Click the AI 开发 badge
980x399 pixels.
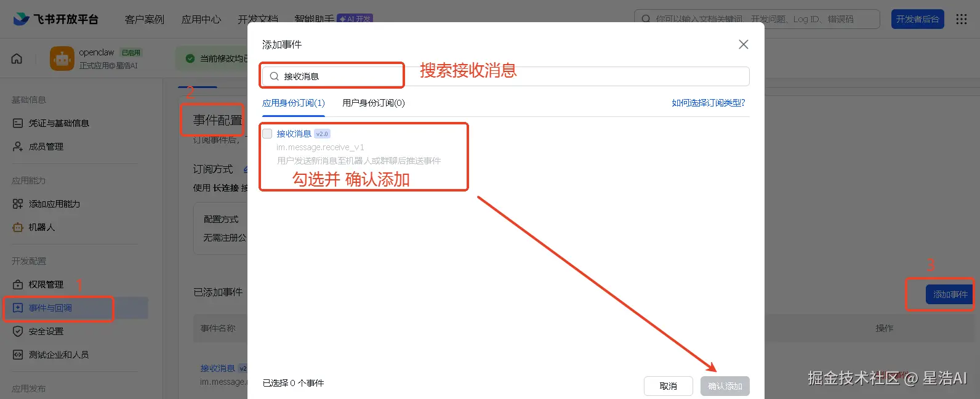(355, 19)
